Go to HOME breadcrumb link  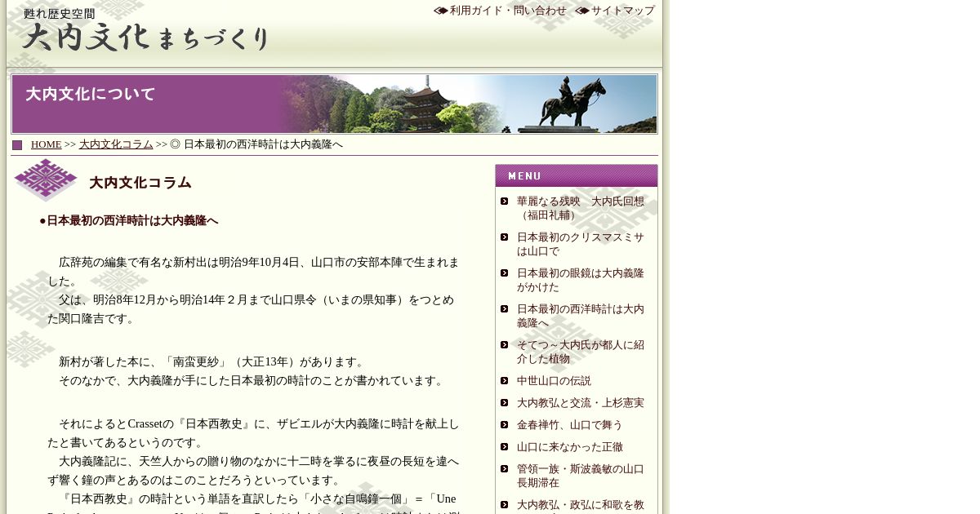coord(47,144)
